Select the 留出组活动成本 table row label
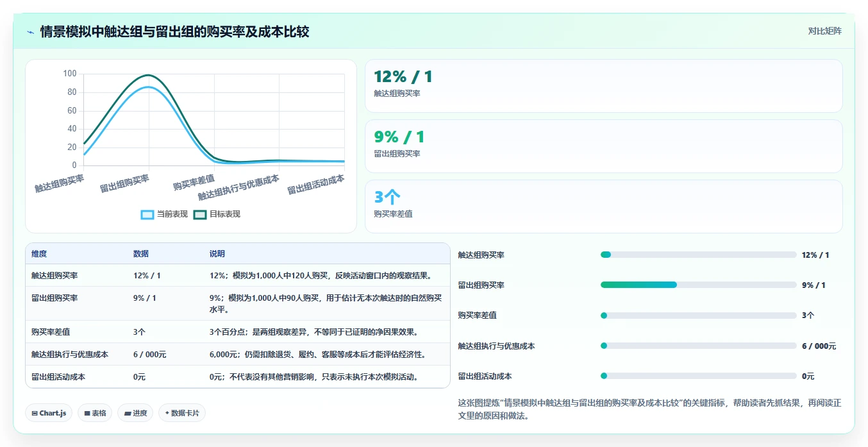868x447 pixels. tap(58, 377)
